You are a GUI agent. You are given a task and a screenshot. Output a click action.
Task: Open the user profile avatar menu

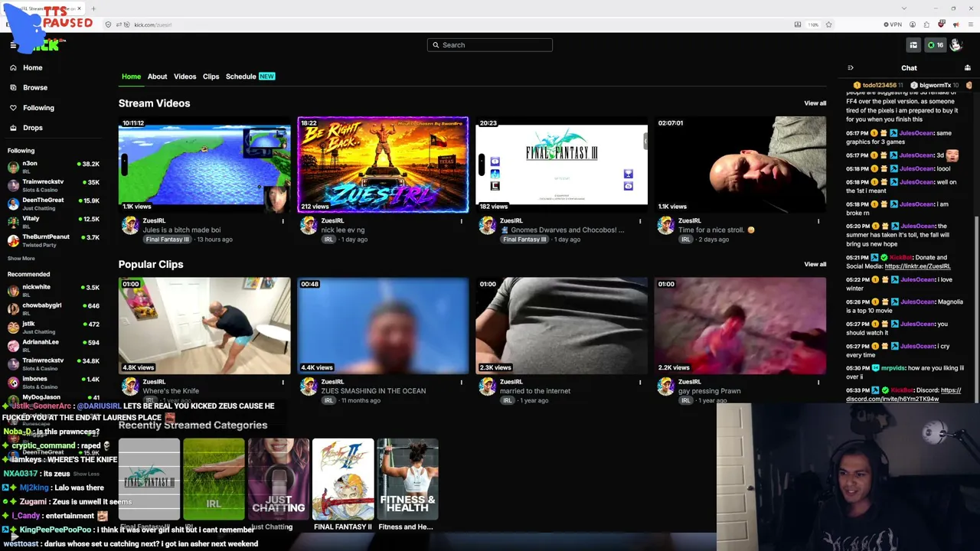click(x=955, y=45)
